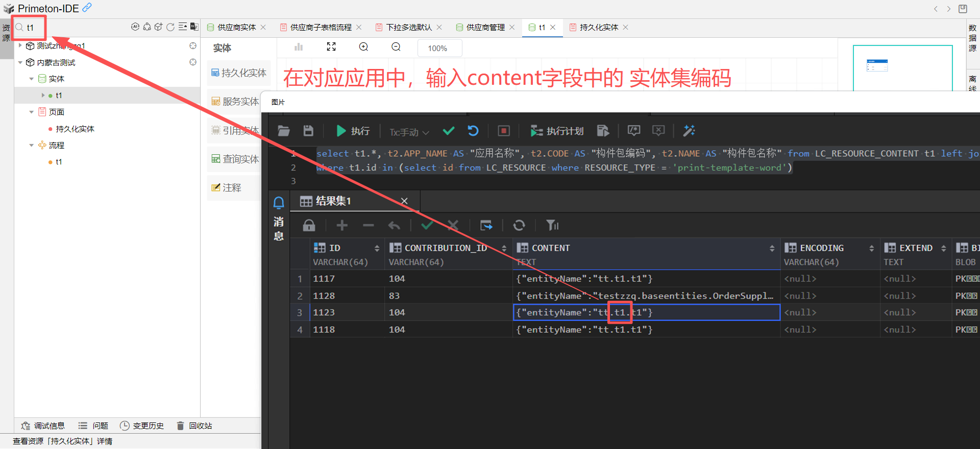Sort by the CONTENT column arrows
This screenshot has width=980, height=449.
(x=772, y=248)
